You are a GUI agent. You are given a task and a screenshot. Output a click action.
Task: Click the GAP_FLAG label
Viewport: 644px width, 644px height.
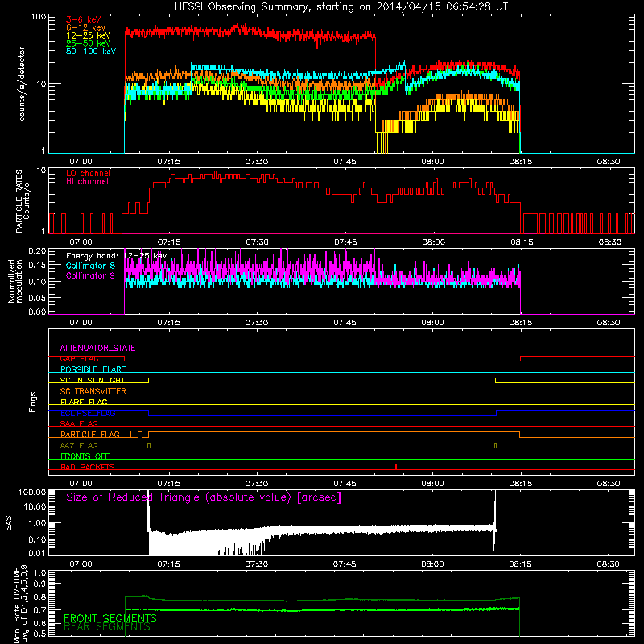[79, 359]
